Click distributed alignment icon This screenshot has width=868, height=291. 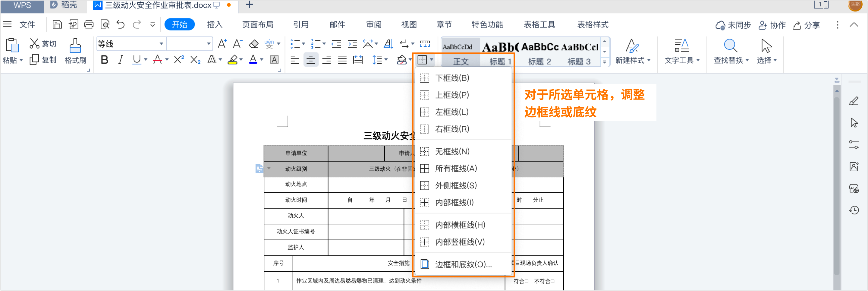coord(358,60)
